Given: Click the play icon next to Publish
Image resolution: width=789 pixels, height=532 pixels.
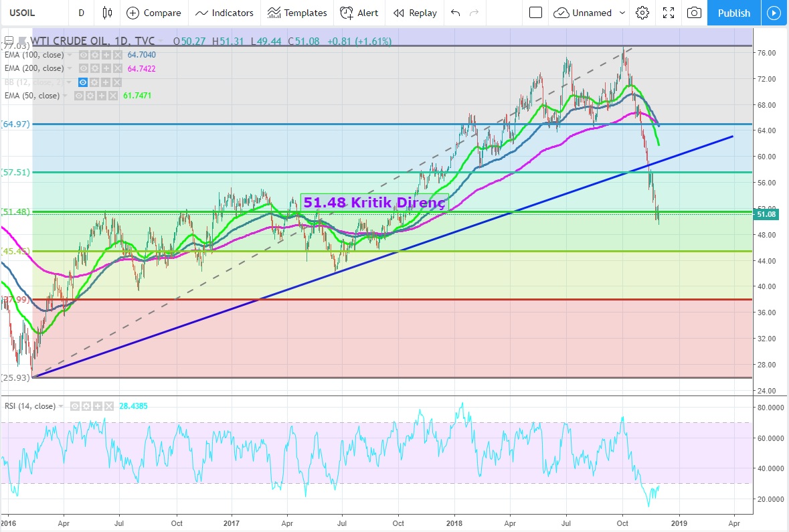Looking at the screenshot, I should [774, 13].
